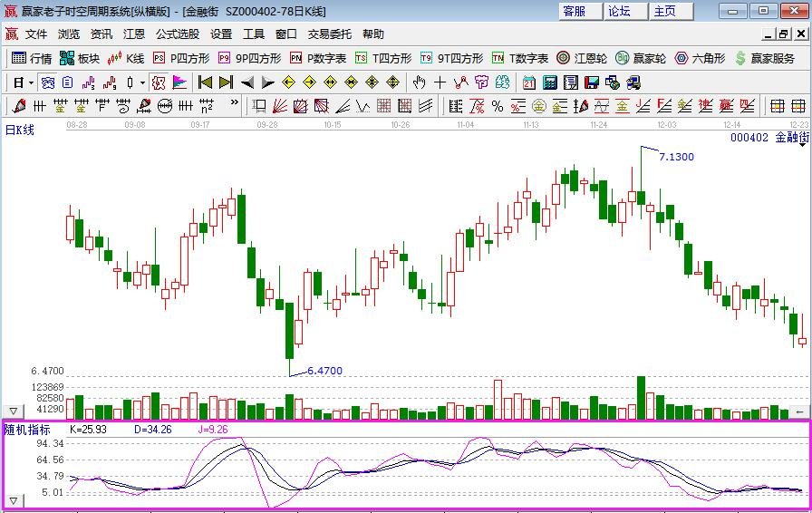Click the 客服 button in title bar
Image resolution: width=812 pixels, height=513 pixels.
(x=580, y=12)
